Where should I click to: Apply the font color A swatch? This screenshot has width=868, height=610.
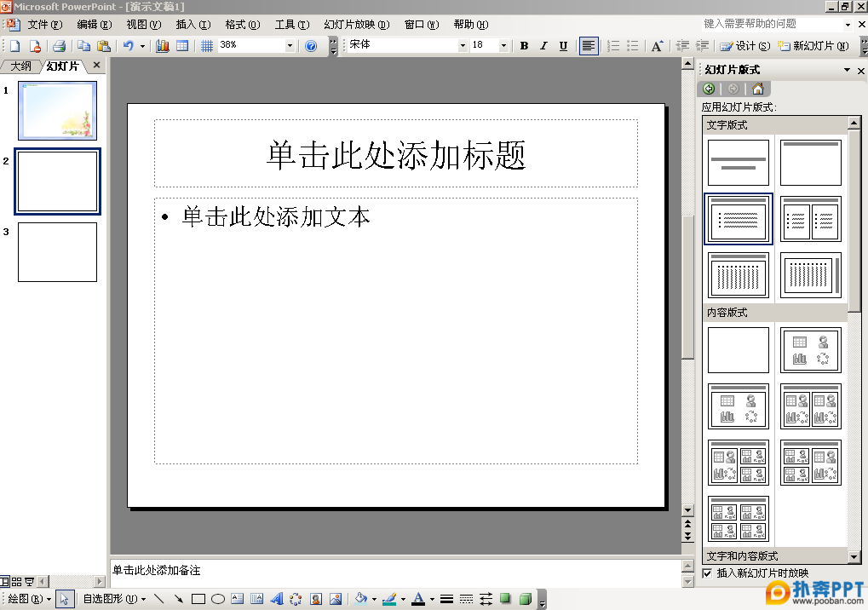coord(418,598)
